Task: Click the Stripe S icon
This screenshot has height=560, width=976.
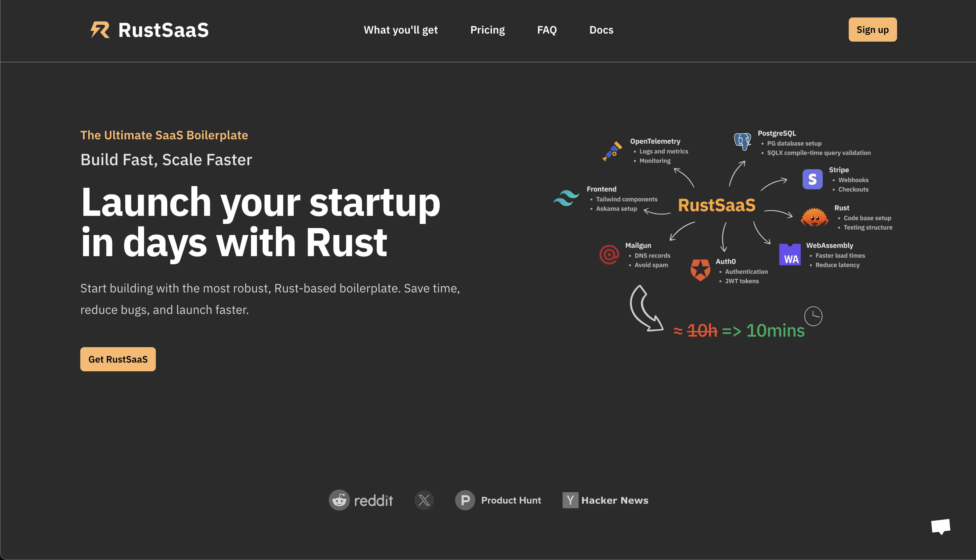Action: click(x=812, y=179)
